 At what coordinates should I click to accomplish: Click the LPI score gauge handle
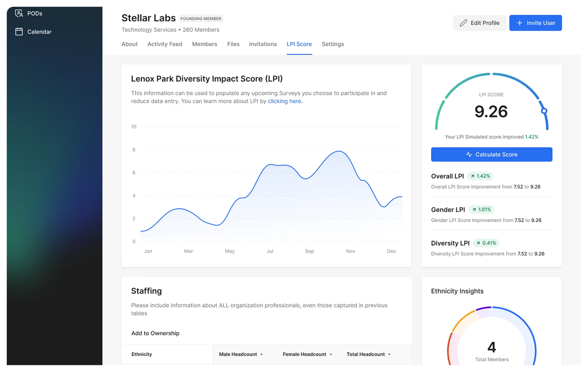pos(544,111)
